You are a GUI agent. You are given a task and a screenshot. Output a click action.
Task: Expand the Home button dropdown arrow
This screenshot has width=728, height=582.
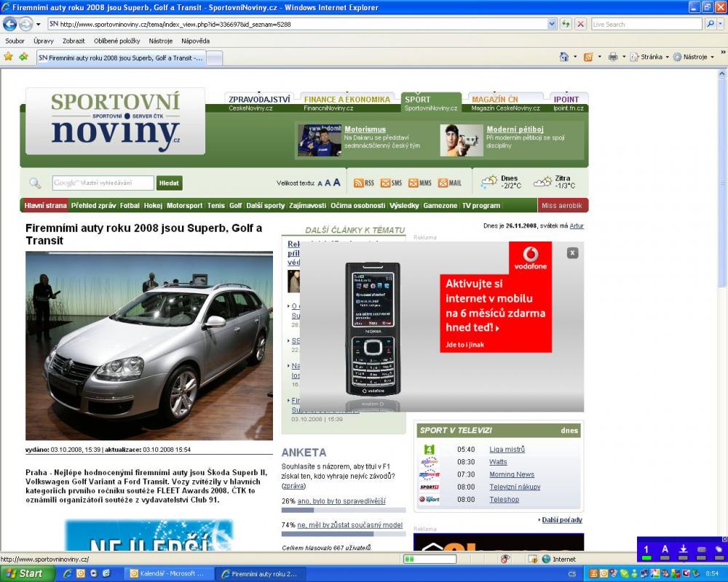575,57
